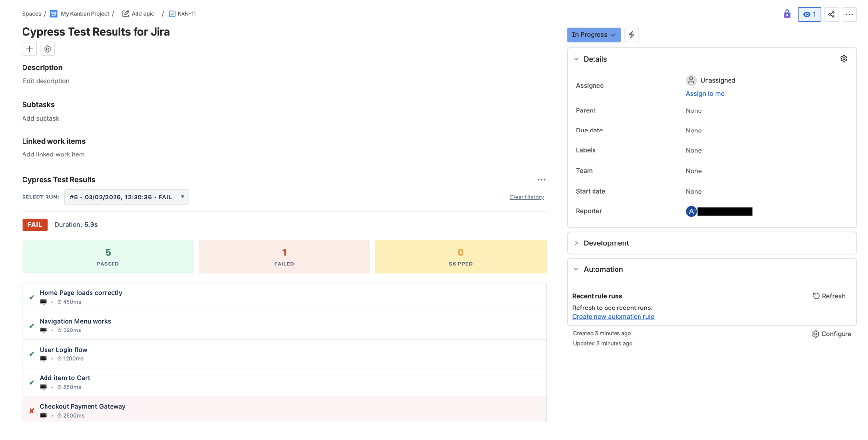Open the In Progress status dropdown
The width and height of the screenshot is (868, 440).
click(594, 35)
